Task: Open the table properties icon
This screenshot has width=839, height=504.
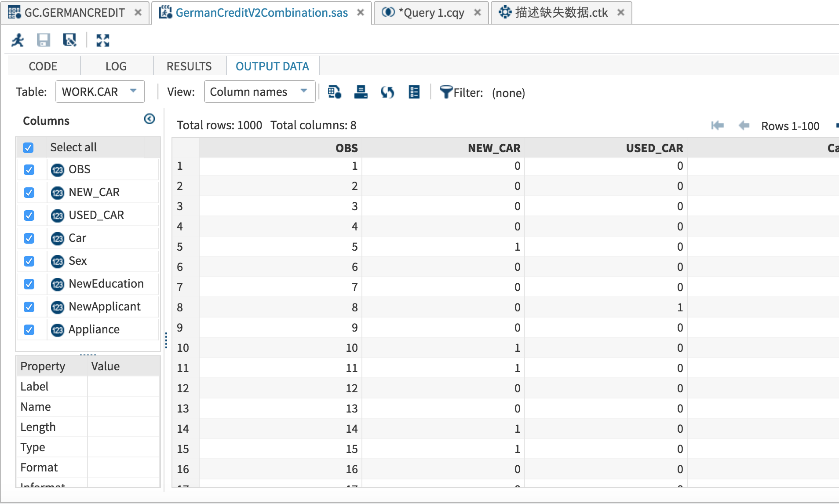Action: coord(414,92)
